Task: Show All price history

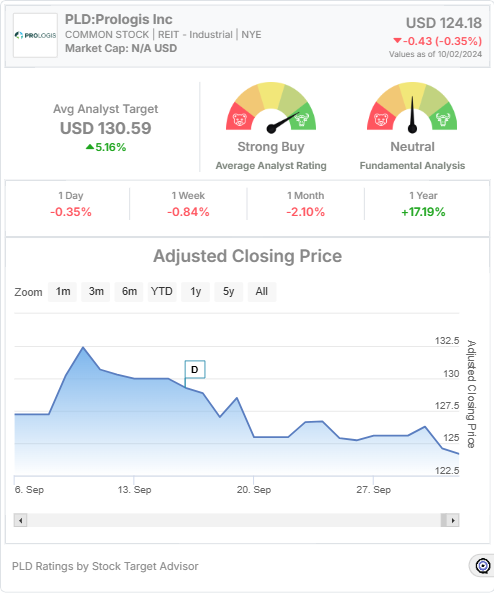Action: 262,292
